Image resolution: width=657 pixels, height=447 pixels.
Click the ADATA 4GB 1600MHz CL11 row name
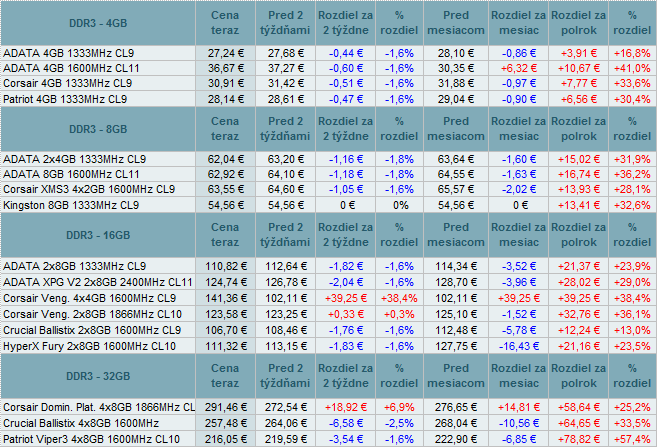click(x=71, y=68)
